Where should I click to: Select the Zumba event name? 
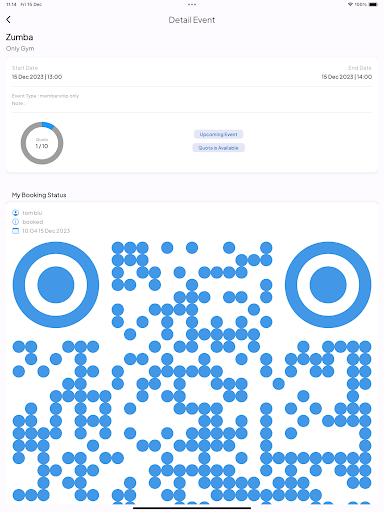[x=19, y=37]
